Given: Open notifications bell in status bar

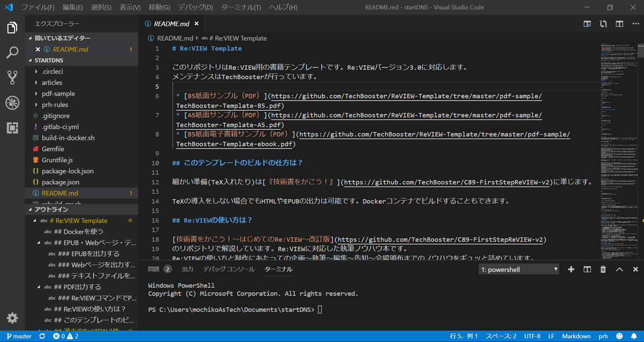Looking at the screenshot, I should (x=635, y=336).
